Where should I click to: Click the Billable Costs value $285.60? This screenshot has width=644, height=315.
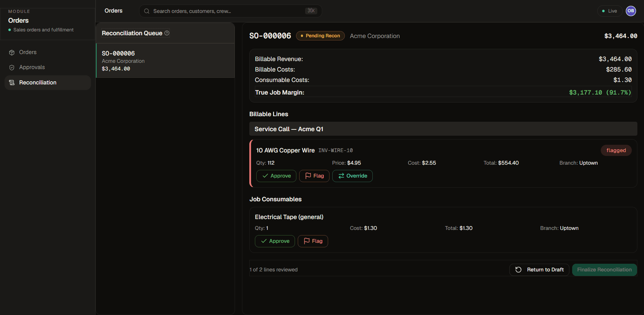[x=619, y=69]
